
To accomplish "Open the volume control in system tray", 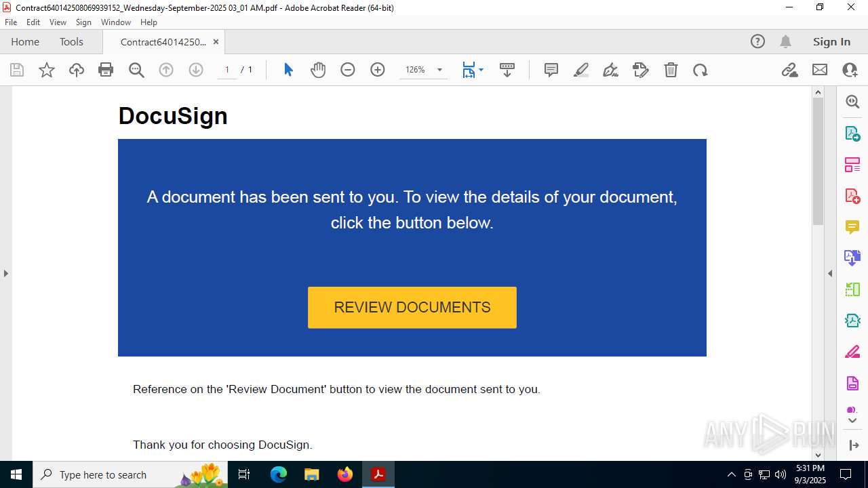I will click(781, 474).
